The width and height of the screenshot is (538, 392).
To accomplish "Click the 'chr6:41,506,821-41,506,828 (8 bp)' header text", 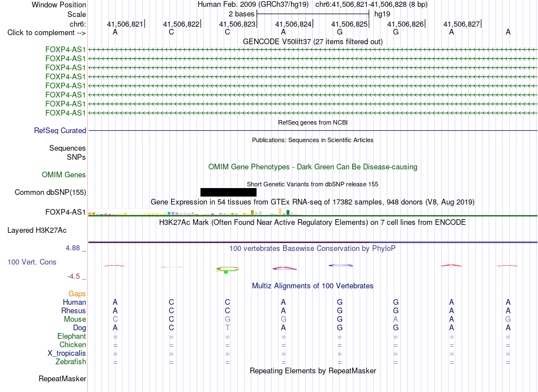I will (x=372, y=5).
